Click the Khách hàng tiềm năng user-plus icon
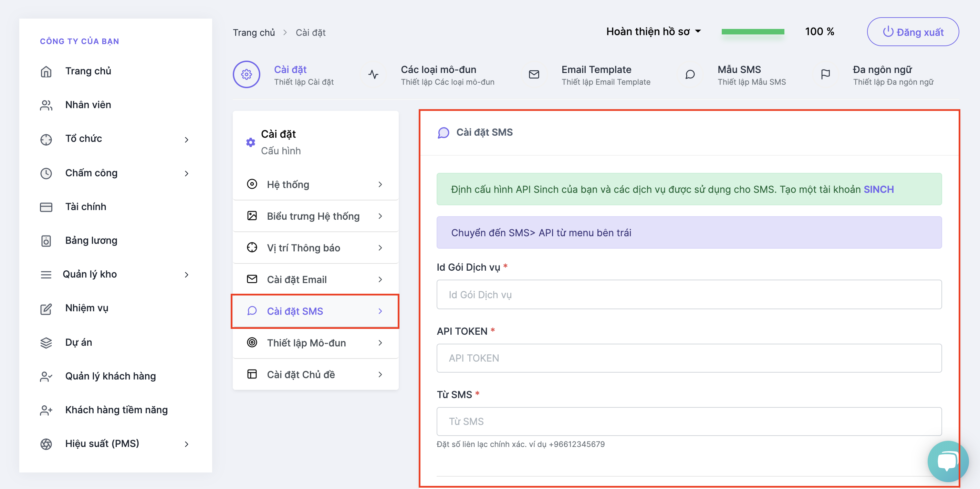This screenshot has width=980, height=489. (x=46, y=410)
